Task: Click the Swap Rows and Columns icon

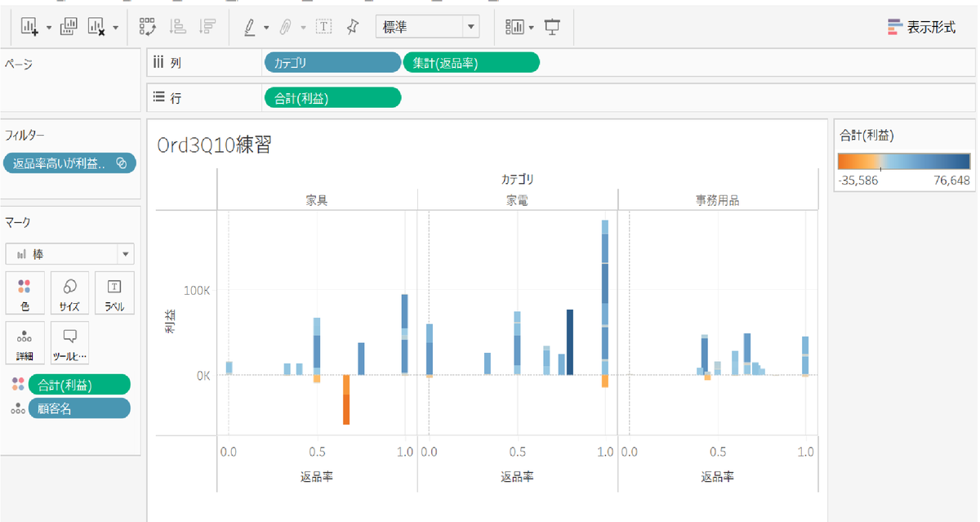Action: point(148,27)
